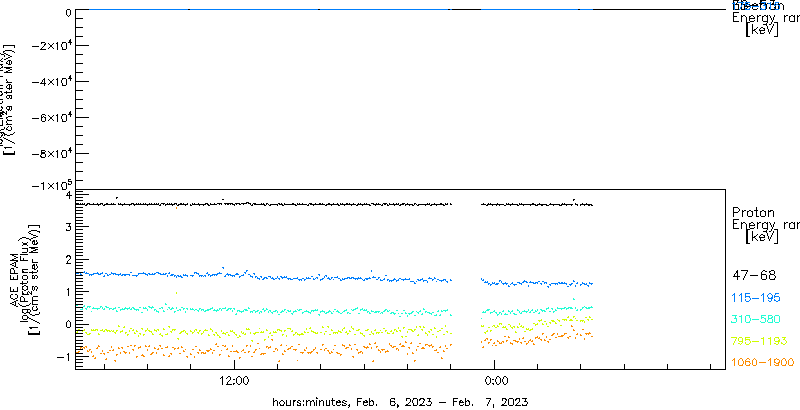Click the 0:00 time axis label
Image resolution: width=800 pixels, height=410 pixels.
pos(494,381)
